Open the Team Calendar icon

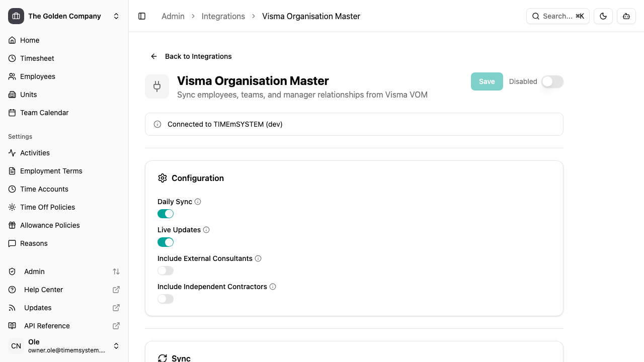pyautogui.click(x=12, y=113)
